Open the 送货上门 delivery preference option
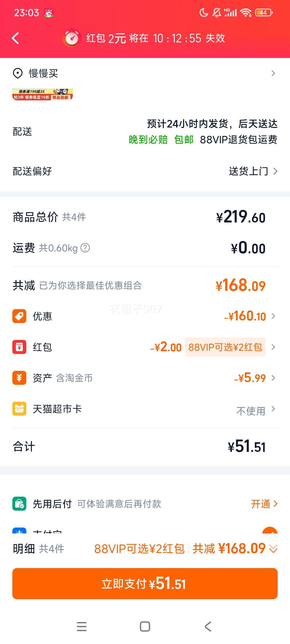The width and height of the screenshot is (290, 644). [x=253, y=171]
